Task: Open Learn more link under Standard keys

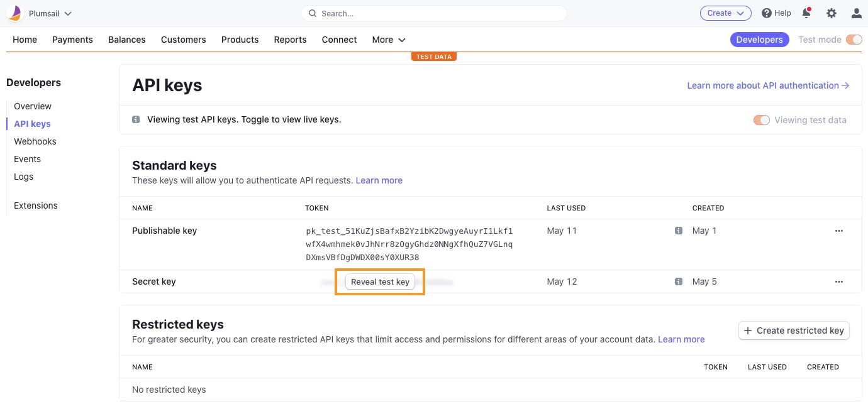Action: pyautogui.click(x=379, y=180)
